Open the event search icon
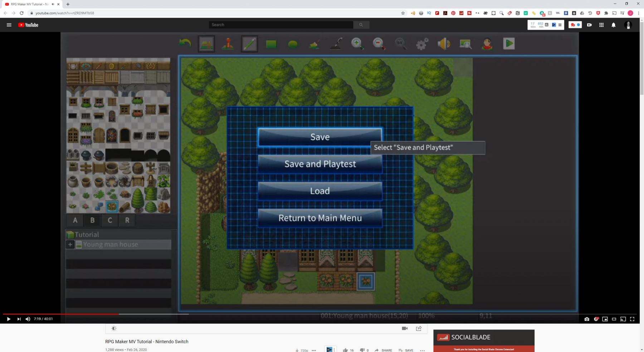The width and height of the screenshot is (644, 352). click(x=465, y=44)
